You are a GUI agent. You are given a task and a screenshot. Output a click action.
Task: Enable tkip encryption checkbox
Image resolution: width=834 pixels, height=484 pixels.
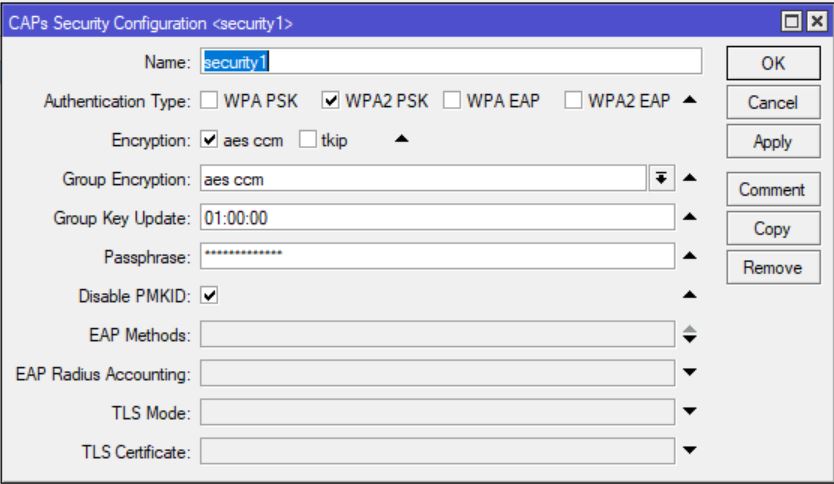point(307,139)
